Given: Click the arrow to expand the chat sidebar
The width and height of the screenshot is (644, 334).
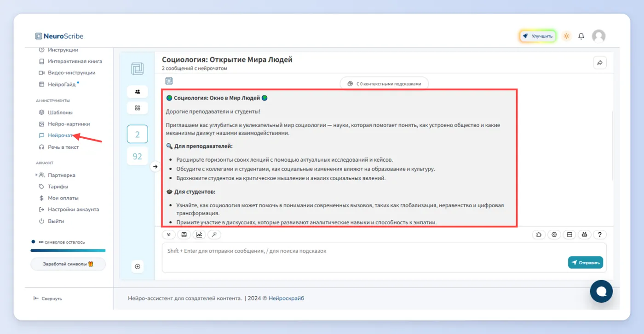Looking at the screenshot, I should 155,167.
